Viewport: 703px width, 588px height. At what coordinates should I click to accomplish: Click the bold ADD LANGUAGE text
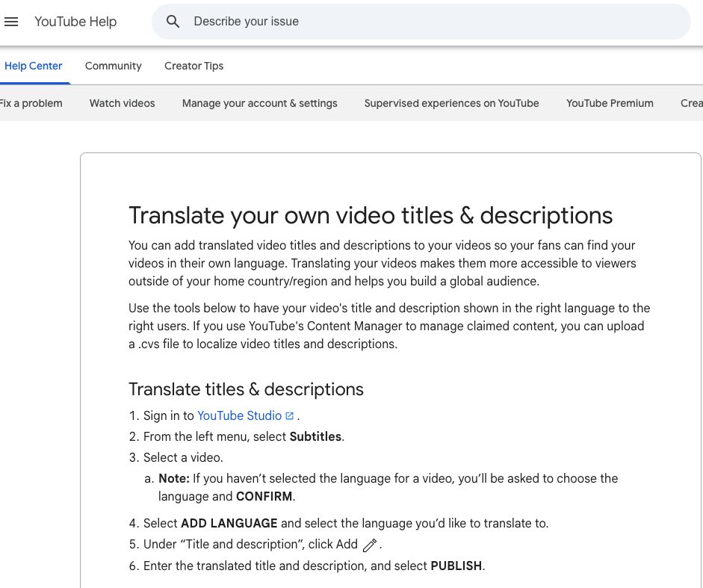(229, 523)
